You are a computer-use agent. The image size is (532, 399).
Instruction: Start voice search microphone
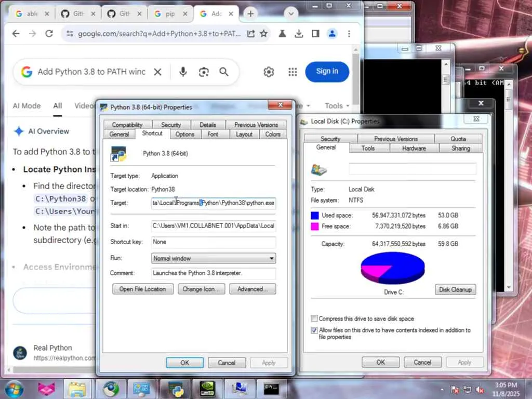pyautogui.click(x=183, y=72)
